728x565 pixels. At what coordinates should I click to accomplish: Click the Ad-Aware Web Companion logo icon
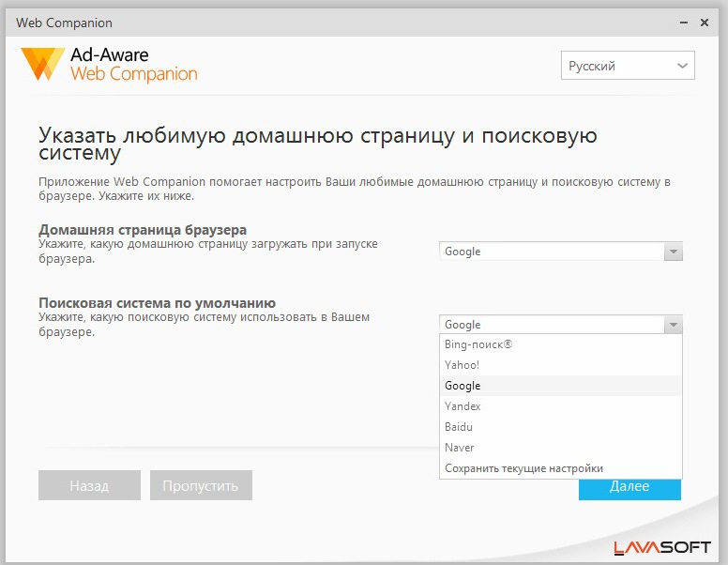tap(42, 63)
